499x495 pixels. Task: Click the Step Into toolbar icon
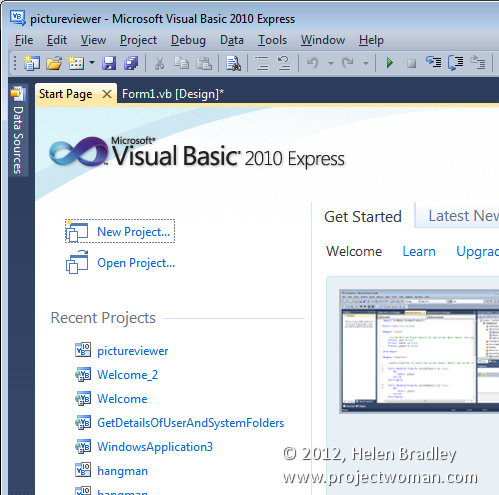pos(434,62)
